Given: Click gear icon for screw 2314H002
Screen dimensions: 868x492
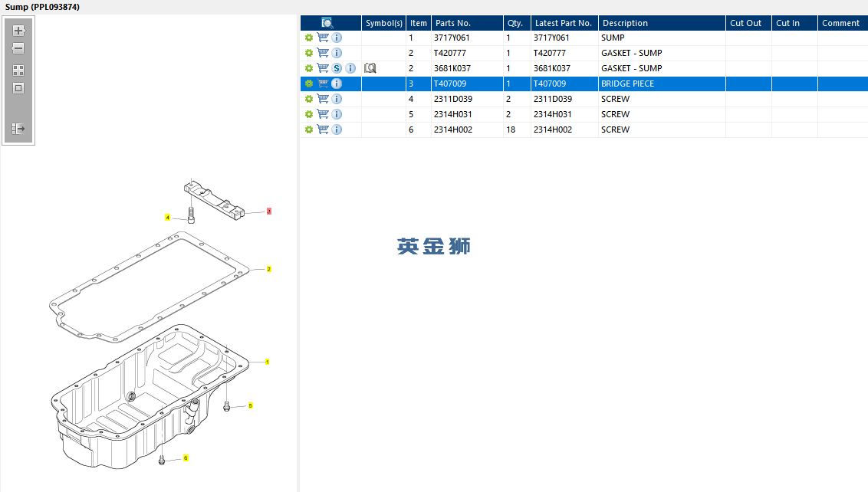Looking at the screenshot, I should (x=309, y=130).
